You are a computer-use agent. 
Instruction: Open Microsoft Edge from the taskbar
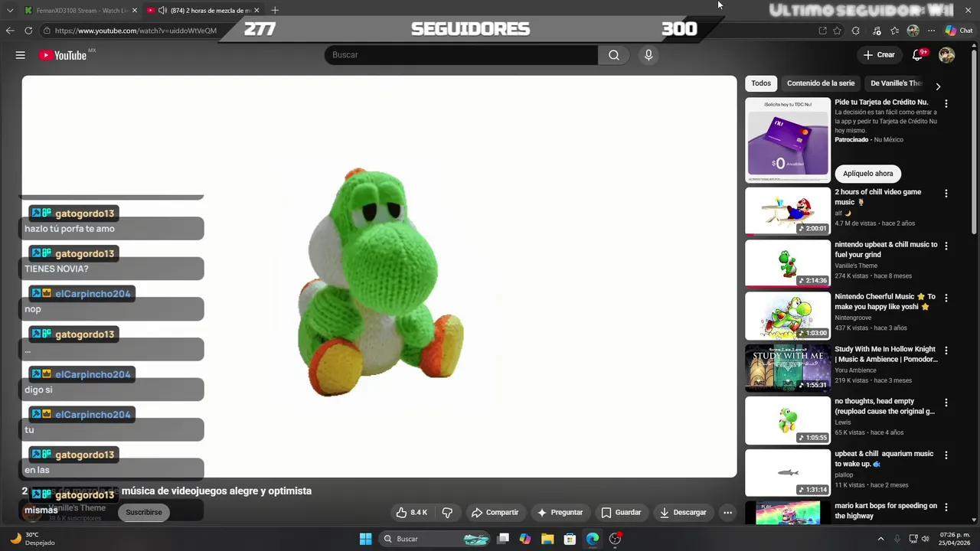click(x=593, y=539)
